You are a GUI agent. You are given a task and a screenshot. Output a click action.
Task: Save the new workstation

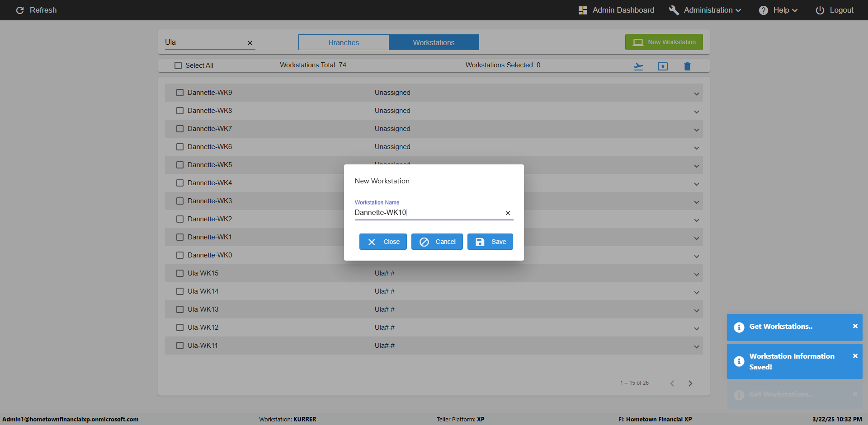pyautogui.click(x=490, y=242)
